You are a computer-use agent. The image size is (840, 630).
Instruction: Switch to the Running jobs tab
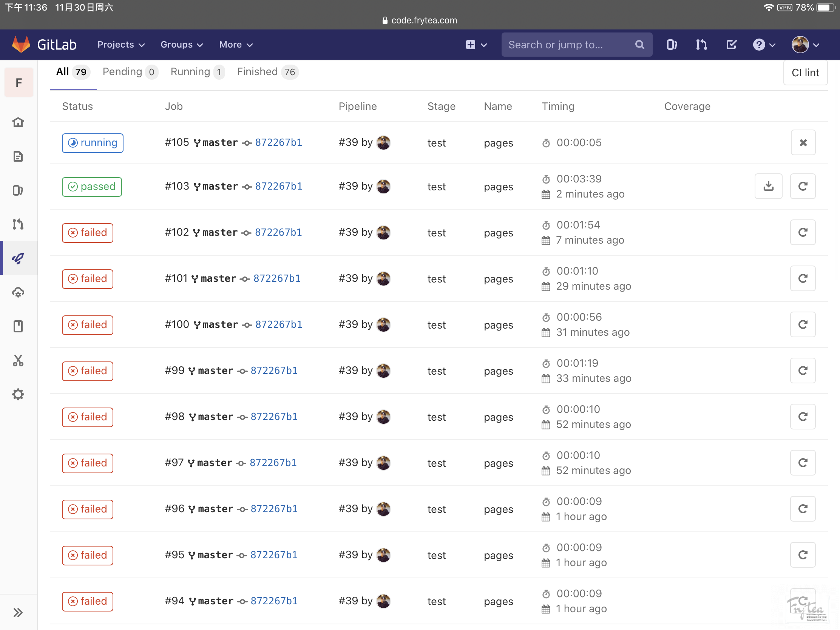click(197, 72)
